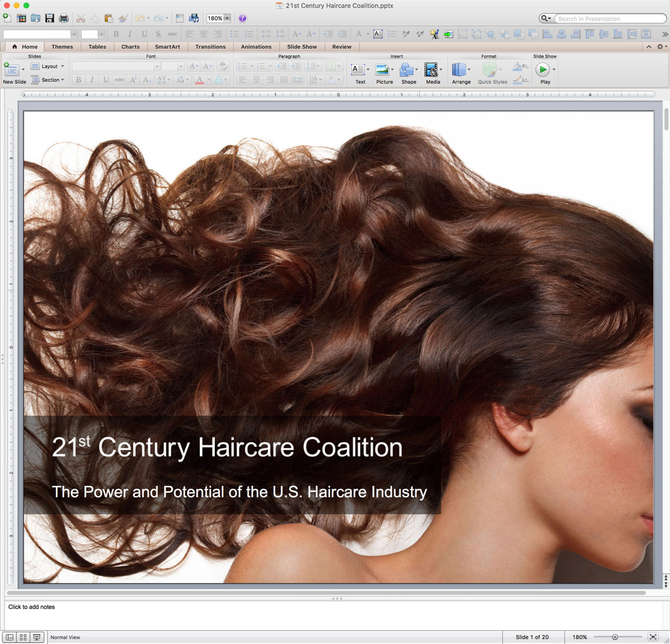Click the New Slide icon
The image size is (670, 644).
11,70
